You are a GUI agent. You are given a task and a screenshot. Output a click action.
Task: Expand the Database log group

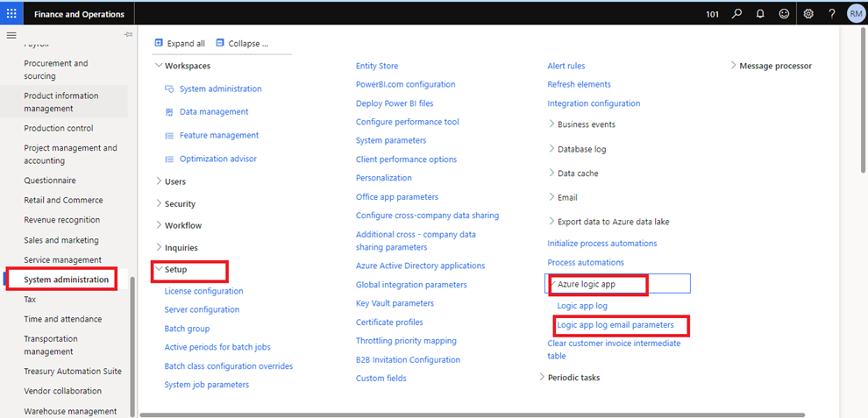coord(551,149)
